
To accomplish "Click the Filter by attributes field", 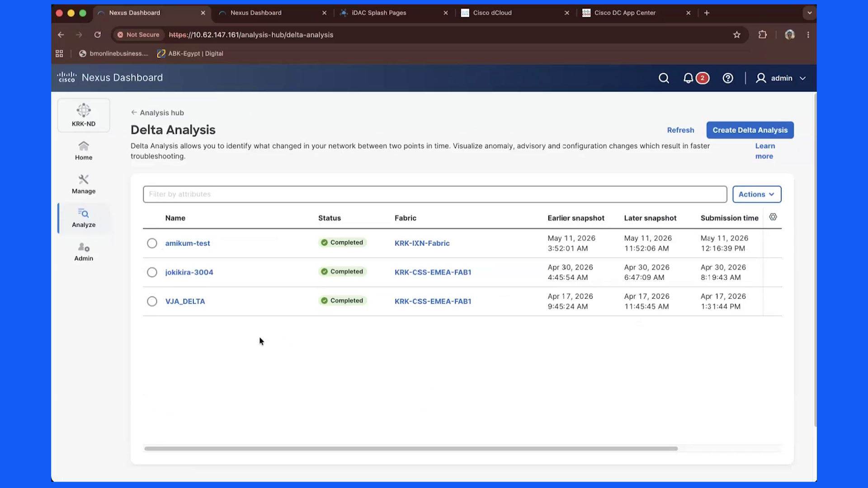I will pos(435,194).
